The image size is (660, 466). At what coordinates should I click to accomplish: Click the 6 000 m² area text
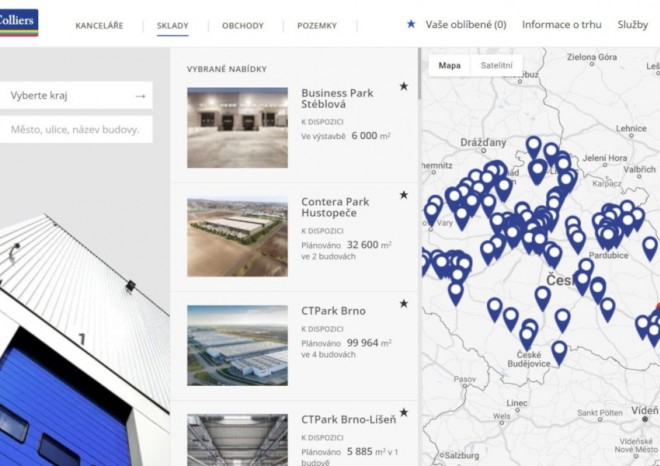[371, 136]
